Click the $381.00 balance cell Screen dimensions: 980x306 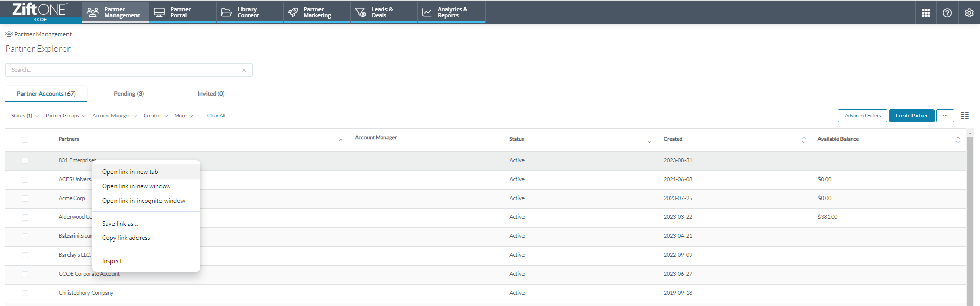tap(827, 217)
